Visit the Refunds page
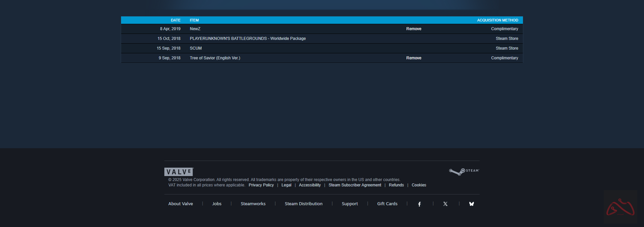The width and height of the screenshot is (644, 227). coord(396,185)
